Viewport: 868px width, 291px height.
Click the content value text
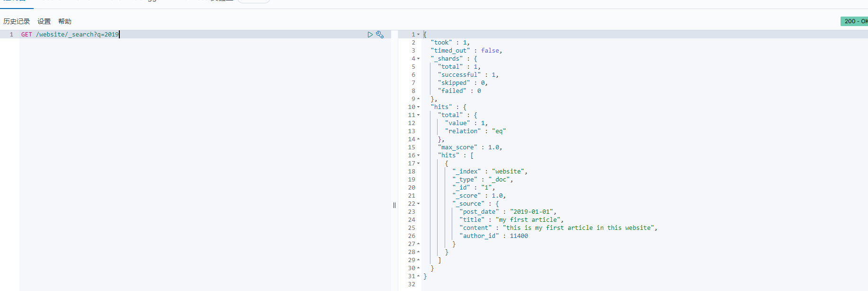(x=579, y=228)
